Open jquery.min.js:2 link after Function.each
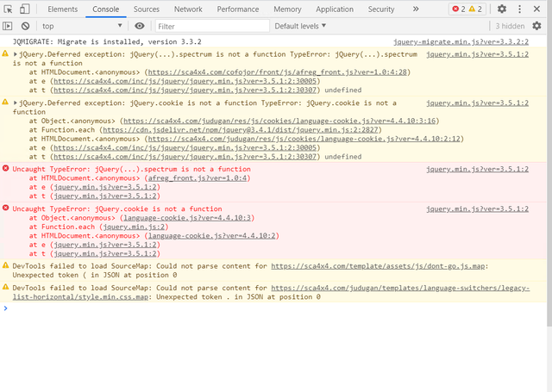Screen dimensions: 552x392 pos(134,227)
